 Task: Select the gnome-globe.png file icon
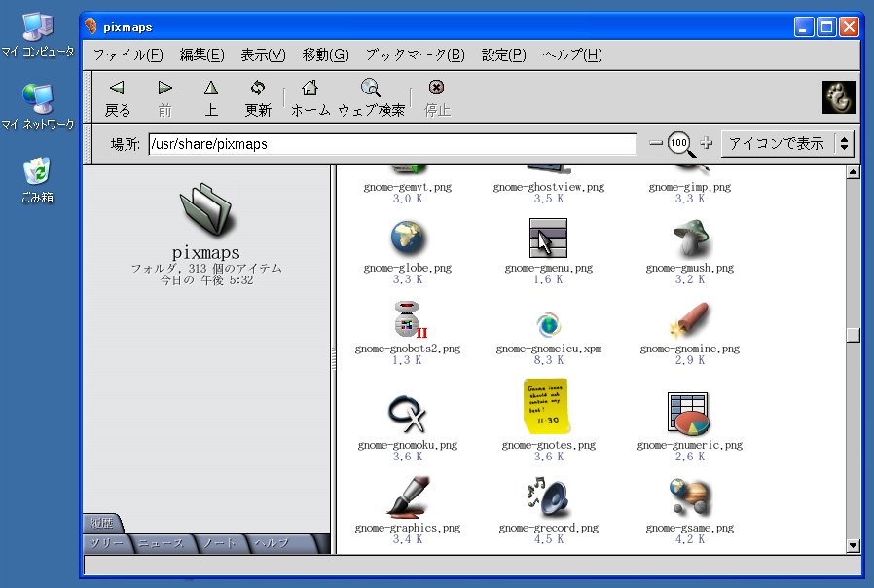click(407, 239)
